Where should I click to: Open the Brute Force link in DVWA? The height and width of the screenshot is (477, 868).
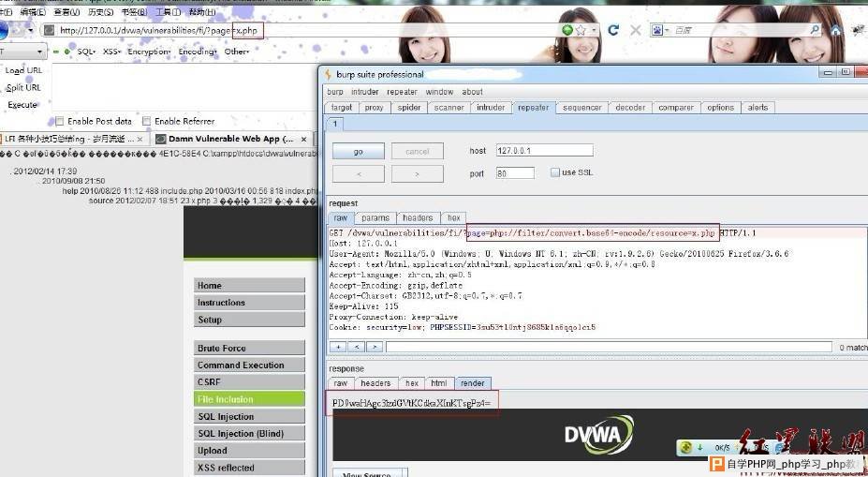point(249,348)
